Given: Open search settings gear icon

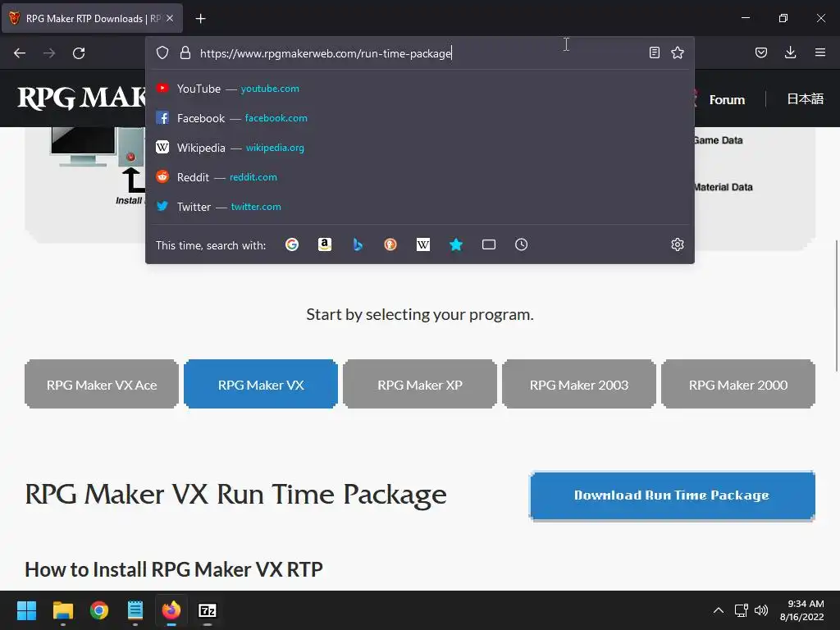Looking at the screenshot, I should coord(677,244).
